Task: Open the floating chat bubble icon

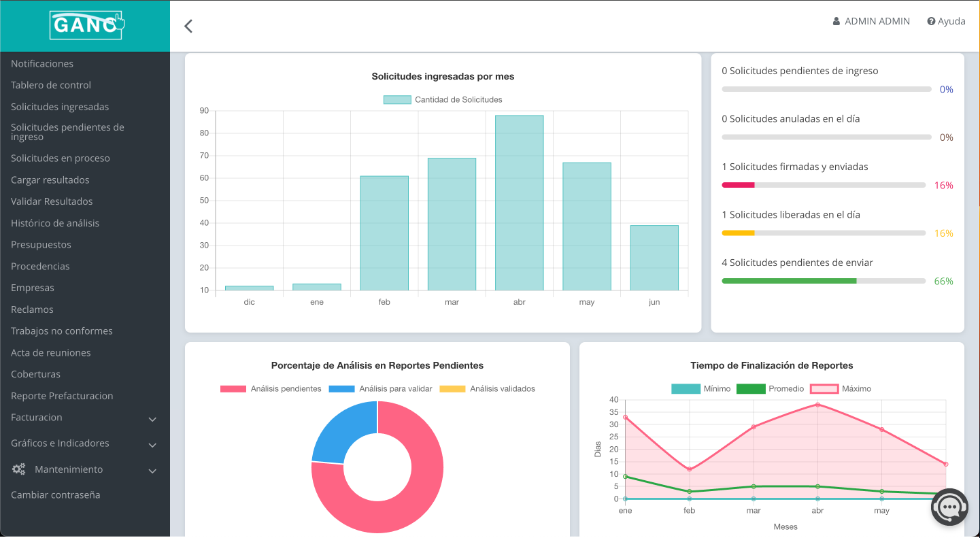Action: click(x=949, y=507)
